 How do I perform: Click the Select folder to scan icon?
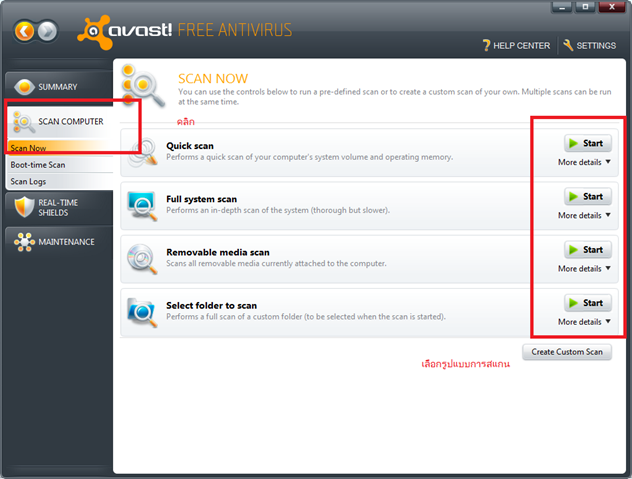(x=142, y=312)
